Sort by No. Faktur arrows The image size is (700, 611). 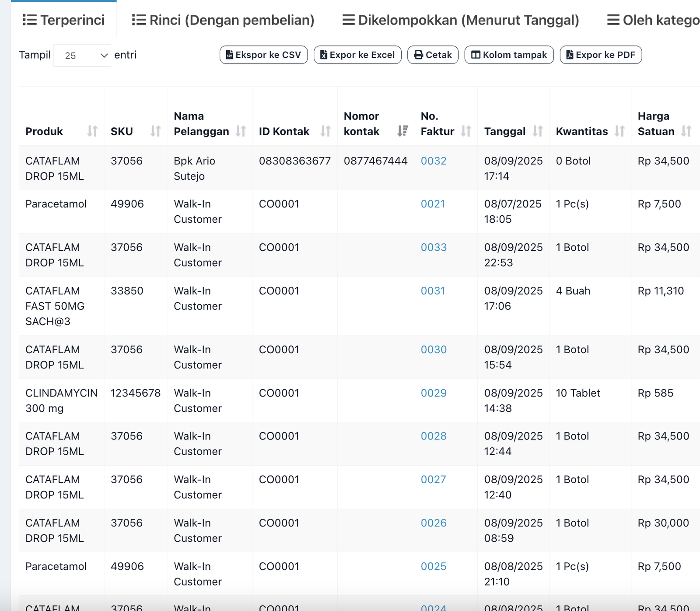point(466,131)
